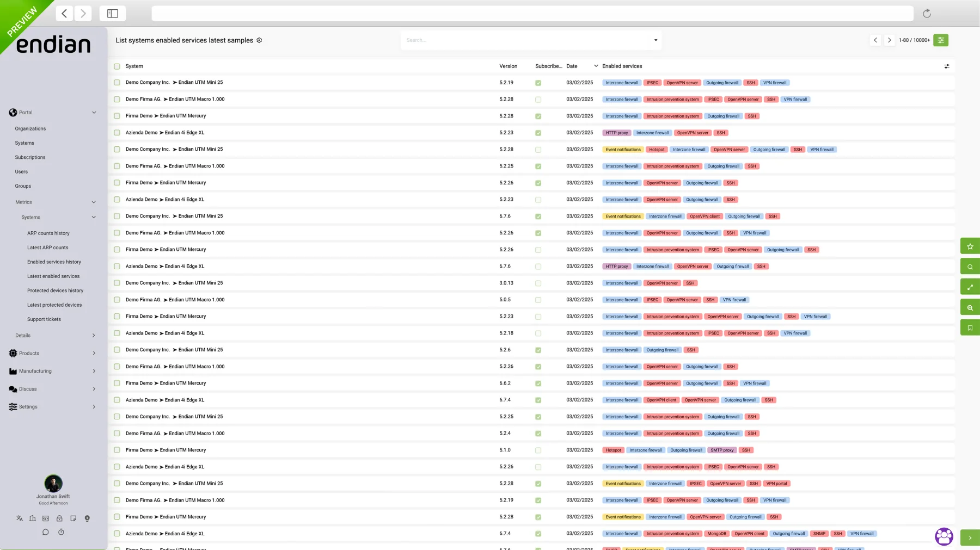The image size is (980, 550).
Task: Open the sticky note icon
Action: point(73,518)
